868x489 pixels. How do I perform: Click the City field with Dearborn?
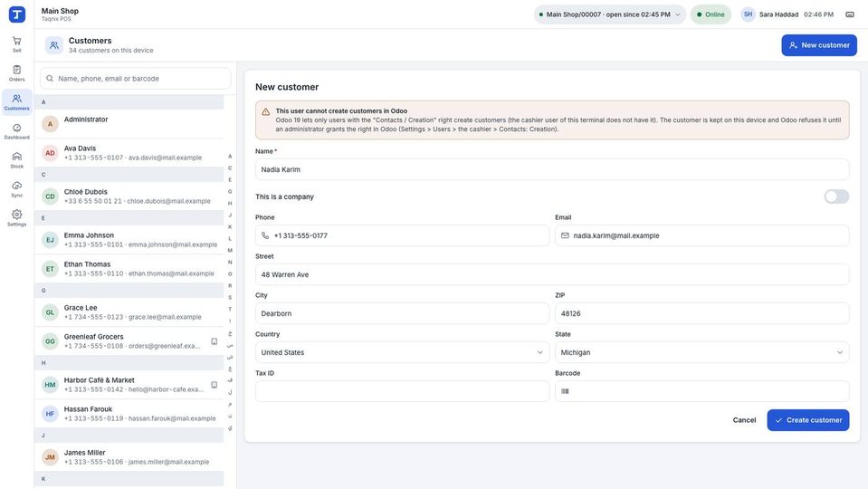[x=402, y=313]
